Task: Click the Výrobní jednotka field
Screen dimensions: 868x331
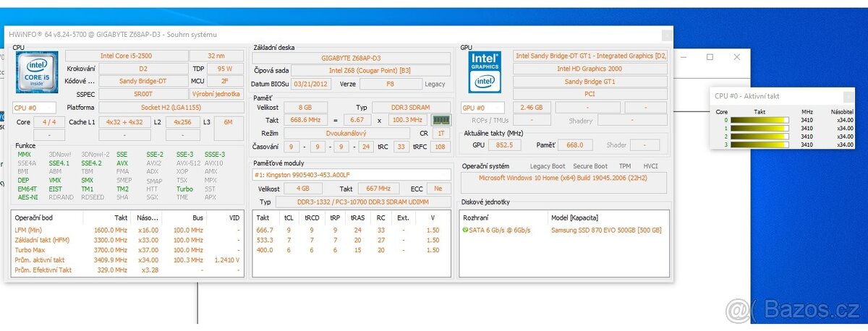Action: pyautogui.click(x=216, y=94)
